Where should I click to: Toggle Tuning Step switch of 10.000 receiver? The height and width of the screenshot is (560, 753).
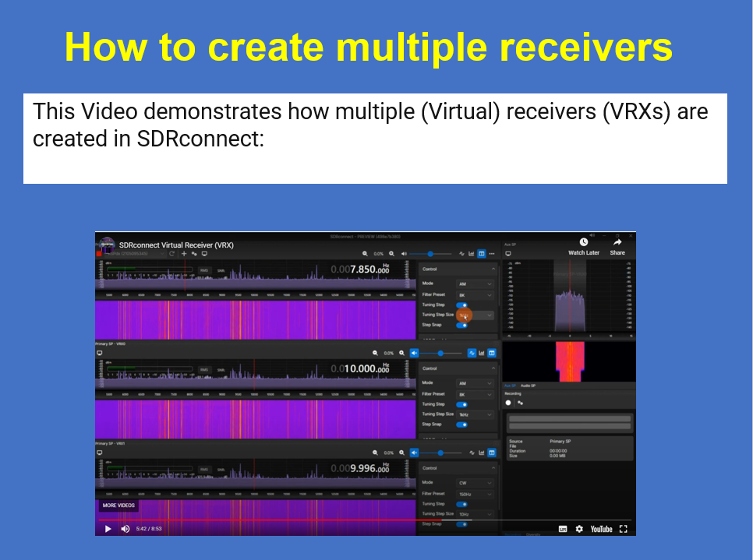[x=462, y=404]
